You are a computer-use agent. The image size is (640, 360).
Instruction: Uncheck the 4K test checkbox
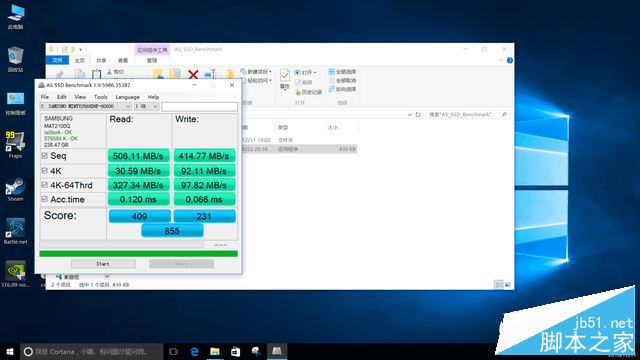pyautogui.click(x=44, y=171)
